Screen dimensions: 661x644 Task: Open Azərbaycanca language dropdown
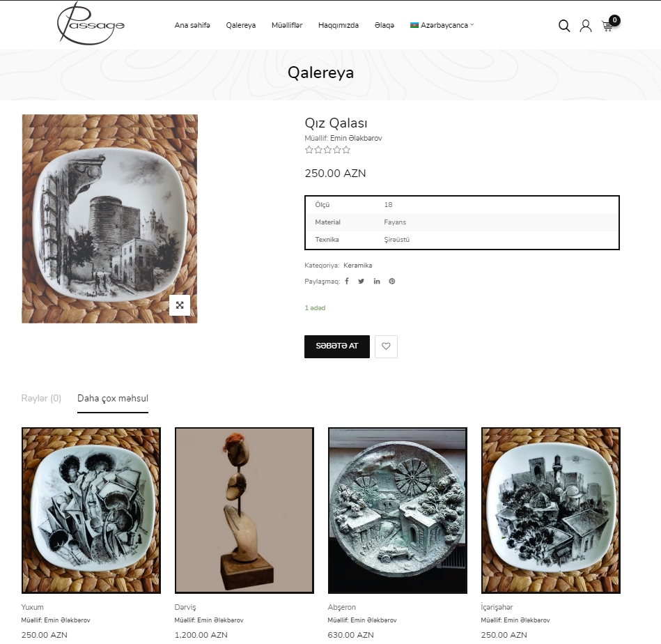[442, 25]
